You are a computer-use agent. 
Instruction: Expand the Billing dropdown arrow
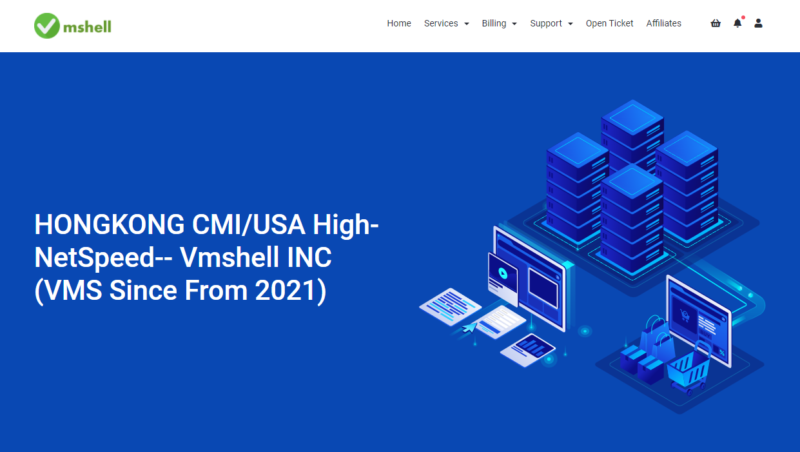pyautogui.click(x=514, y=24)
